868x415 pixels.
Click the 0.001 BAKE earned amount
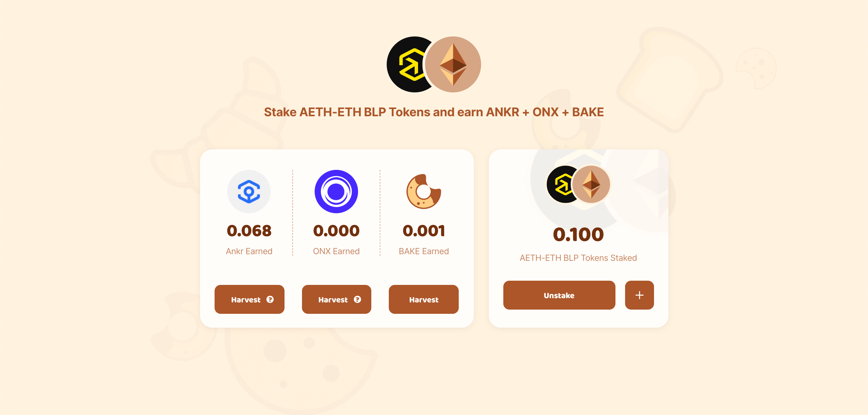pyautogui.click(x=423, y=231)
